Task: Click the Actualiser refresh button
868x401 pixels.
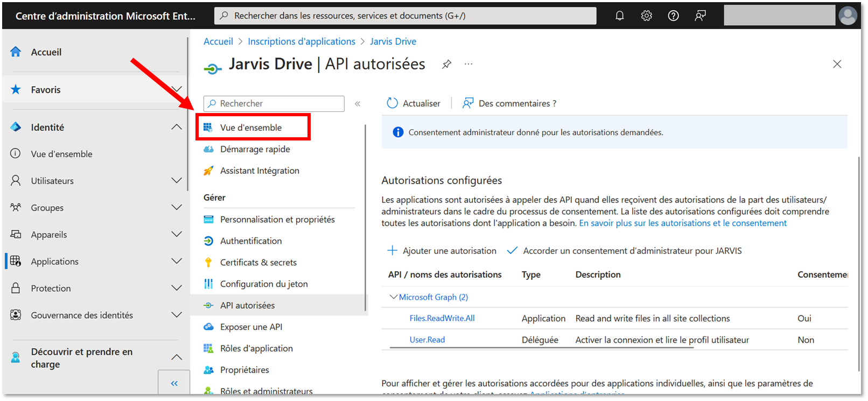Action: coord(414,103)
